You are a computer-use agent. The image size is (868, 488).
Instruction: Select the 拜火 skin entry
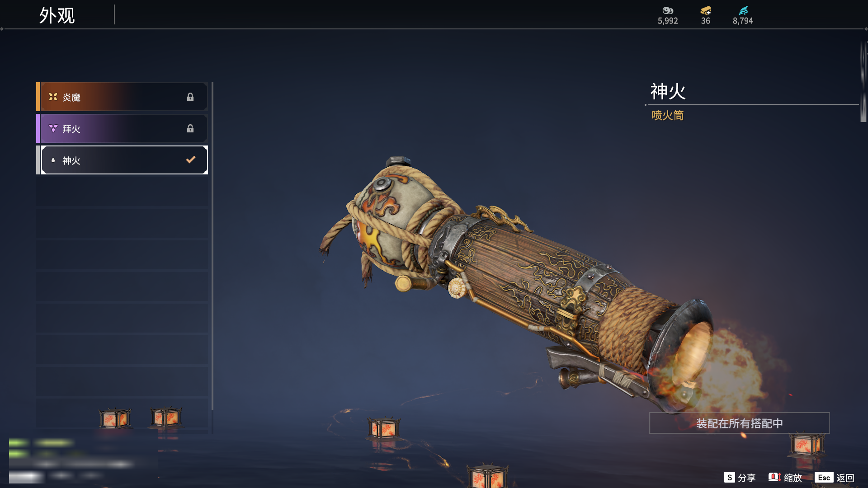(x=122, y=128)
